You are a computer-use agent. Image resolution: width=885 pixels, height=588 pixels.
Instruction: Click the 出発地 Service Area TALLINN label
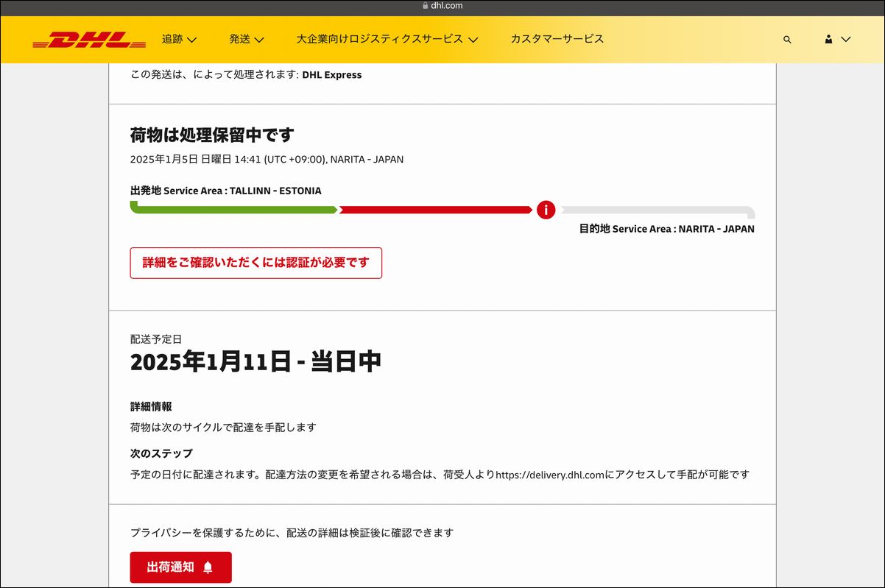tap(226, 191)
